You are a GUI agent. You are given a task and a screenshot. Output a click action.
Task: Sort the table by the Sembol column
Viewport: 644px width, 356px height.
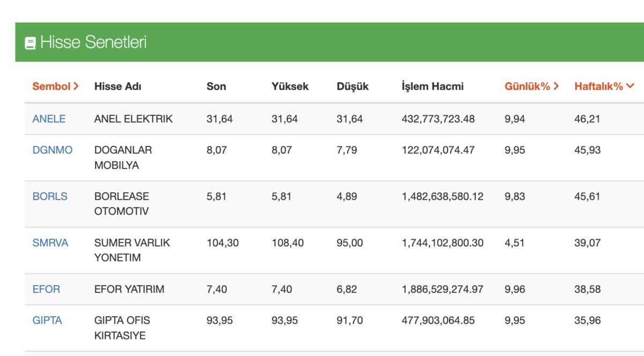pos(53,85)
